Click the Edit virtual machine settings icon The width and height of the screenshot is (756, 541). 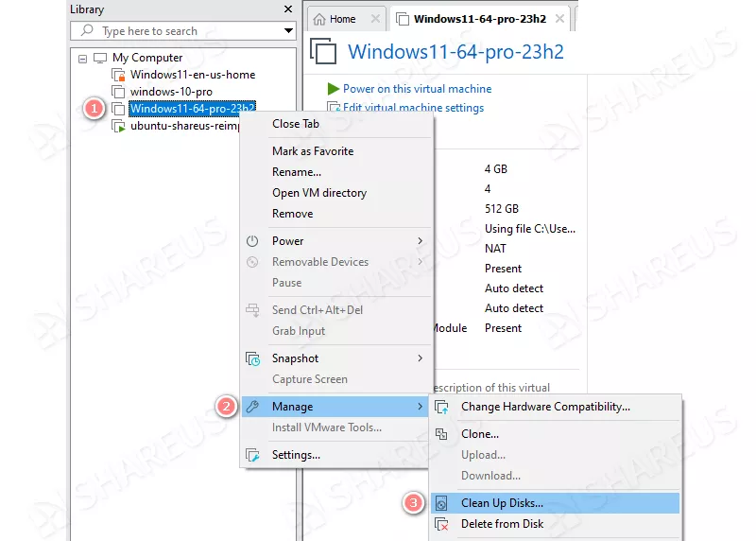click(334, 107)
